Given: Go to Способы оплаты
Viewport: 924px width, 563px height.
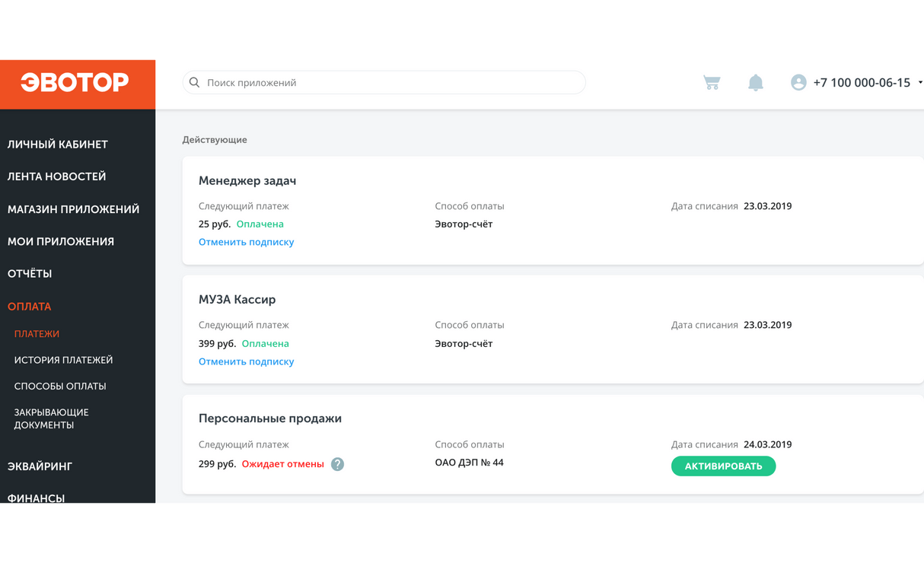Looking at the screenshot, I should pos(60,386).
